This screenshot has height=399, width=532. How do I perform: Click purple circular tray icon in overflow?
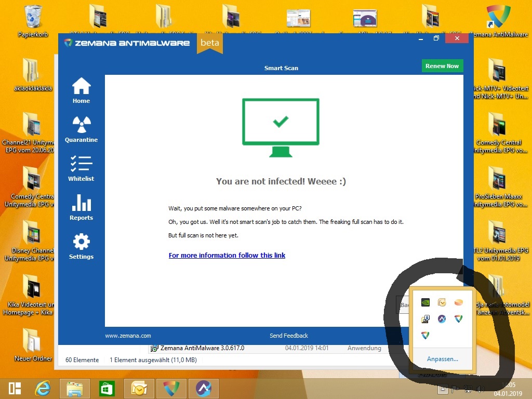442,318
